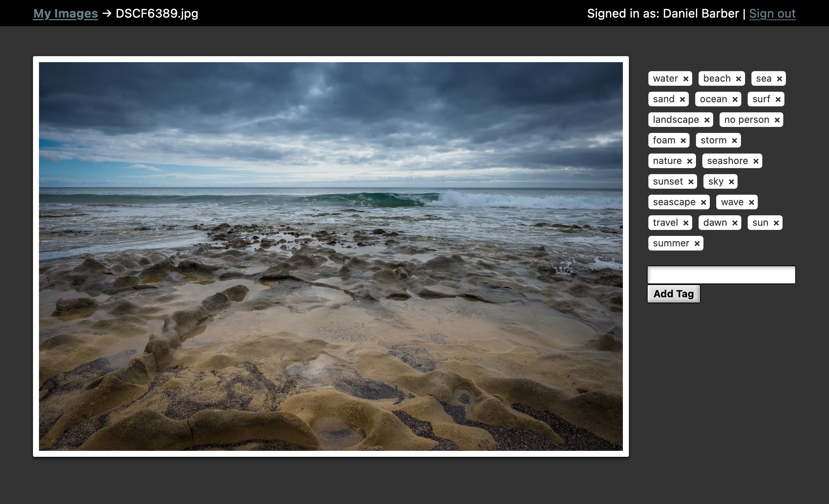Delete the "summer" tag
This screenshot has width=829, height=504.
point(697,243)
